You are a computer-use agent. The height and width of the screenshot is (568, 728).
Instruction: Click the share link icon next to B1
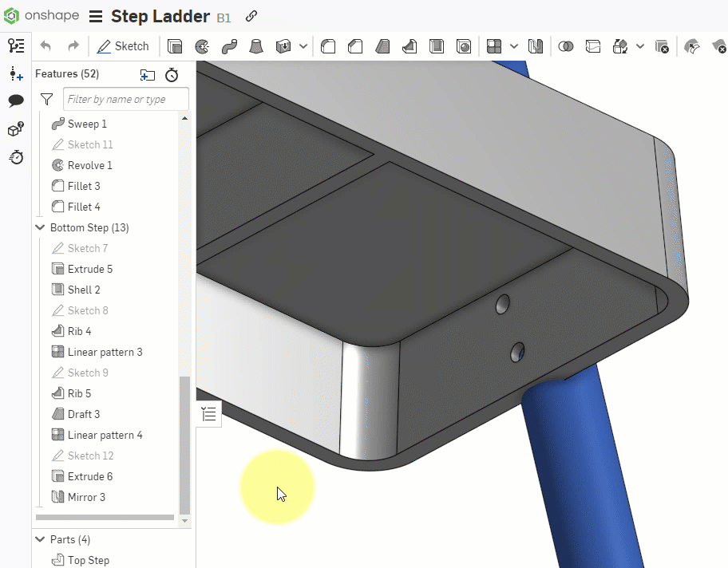click(x=251, y=16)
